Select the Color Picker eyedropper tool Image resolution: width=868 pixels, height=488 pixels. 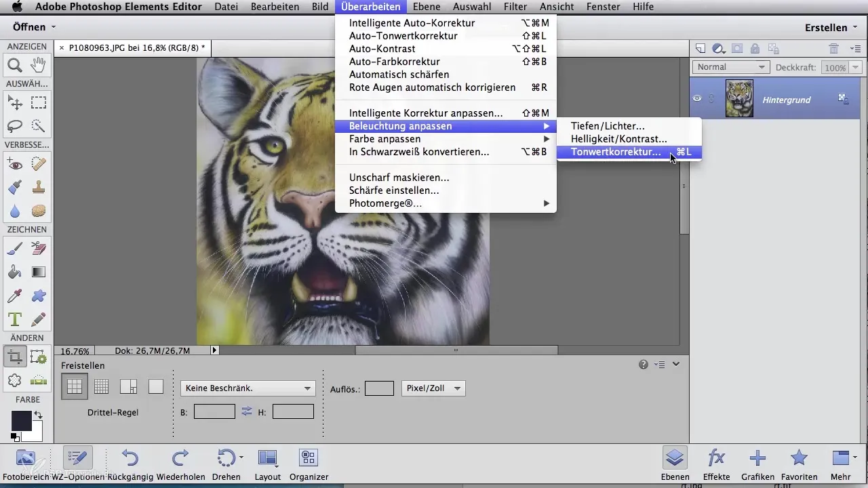pos(15,296)
